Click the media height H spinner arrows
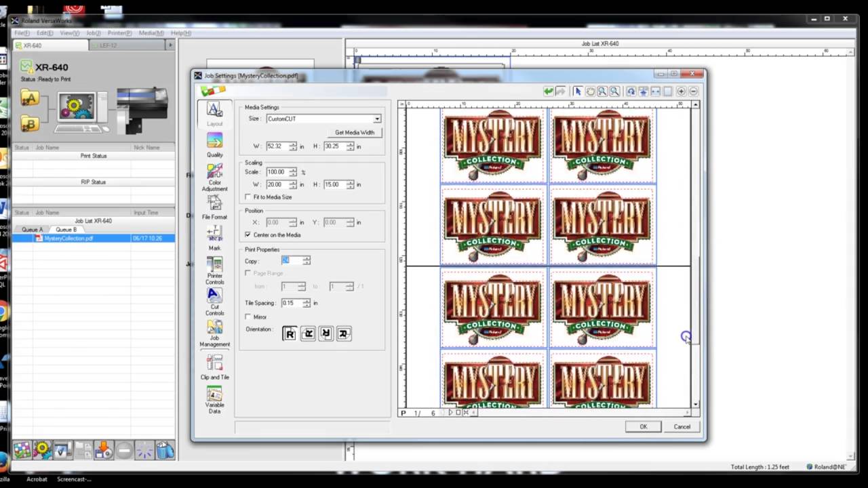The image size is (868, 488). pyautogui.click(x=350, y=146)
